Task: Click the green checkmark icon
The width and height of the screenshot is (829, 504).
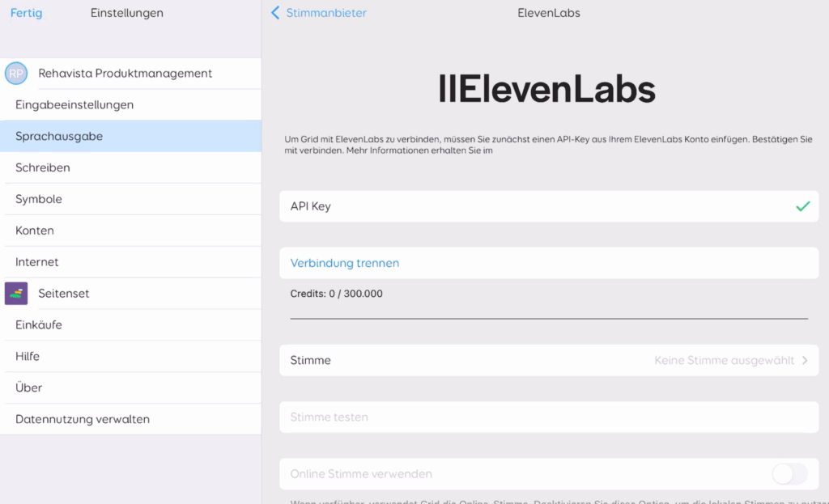Action: pos(802,206)
